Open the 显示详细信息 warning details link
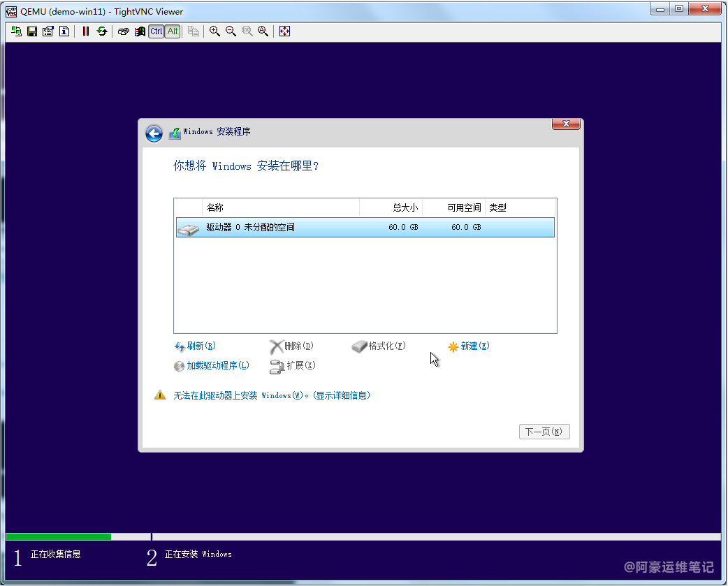The image size is (728, 586). click(341, 396)
